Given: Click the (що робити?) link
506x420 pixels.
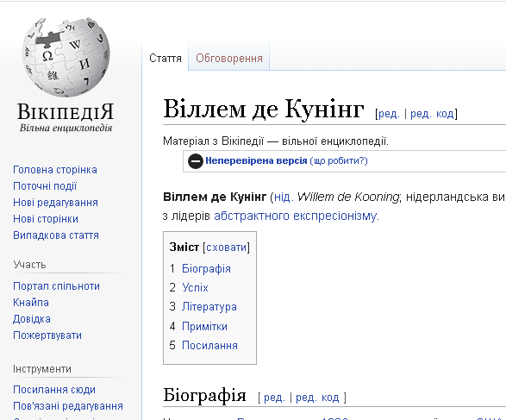Looking at the screenshot, I should tap(339, 160).
